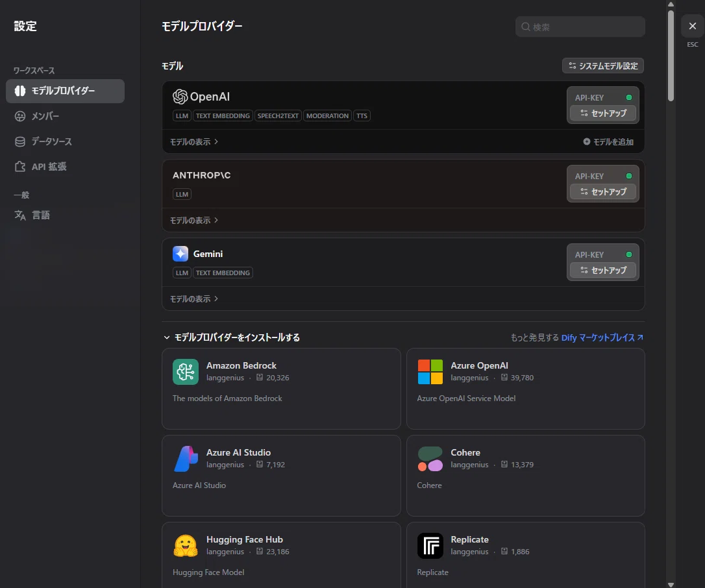Click the magnifier icon in search box
705x588 pixels.
(526, 27)
